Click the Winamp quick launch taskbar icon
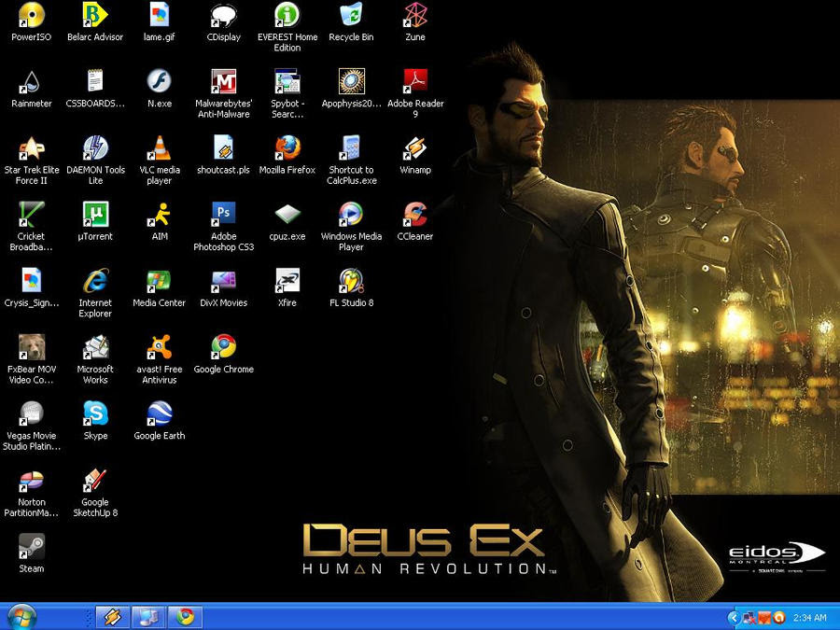This screenshot has height=630, width=840. tap(113, 617)
